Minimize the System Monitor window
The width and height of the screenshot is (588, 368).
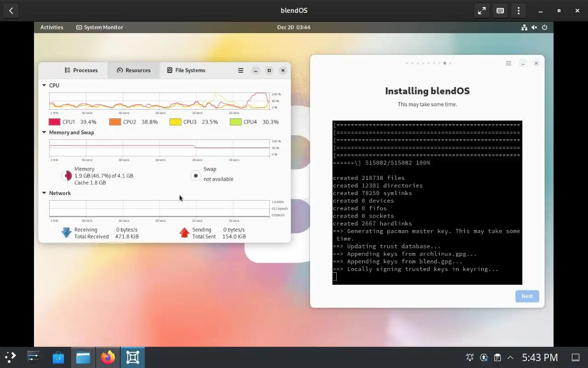tap(255, 70)
